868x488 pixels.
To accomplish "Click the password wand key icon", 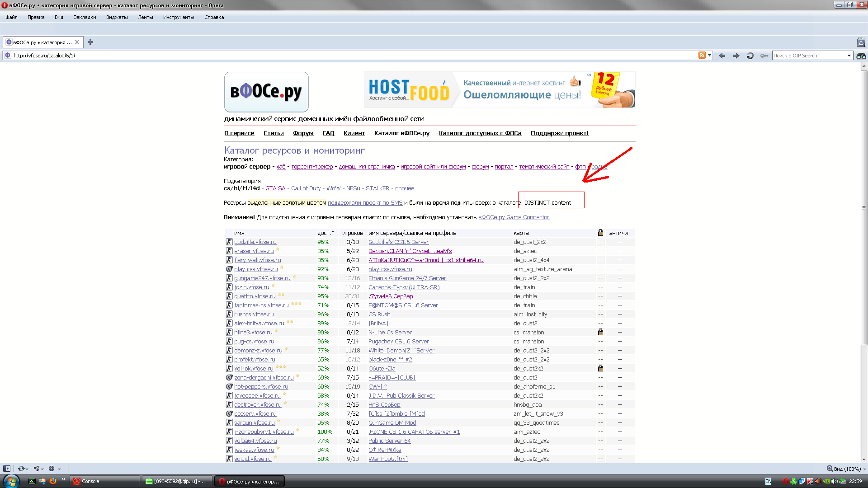I will 764,56.
